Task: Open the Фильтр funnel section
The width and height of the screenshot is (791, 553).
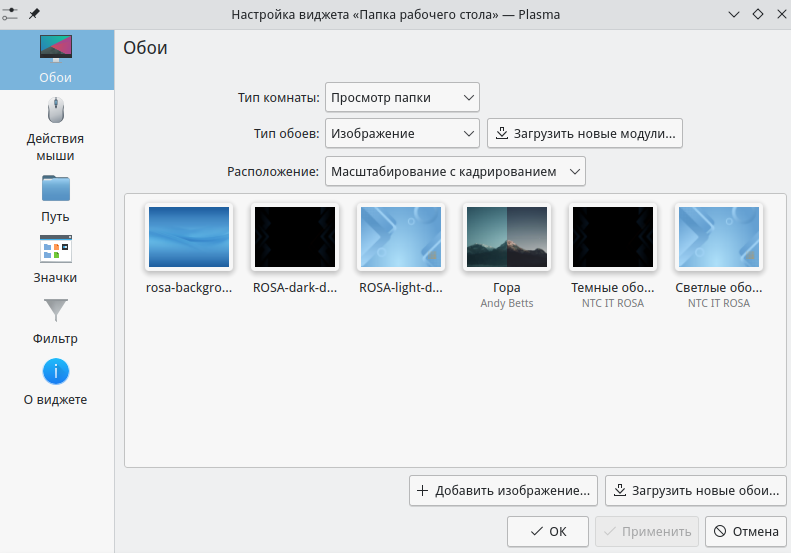Action: (x=56, y=320)
